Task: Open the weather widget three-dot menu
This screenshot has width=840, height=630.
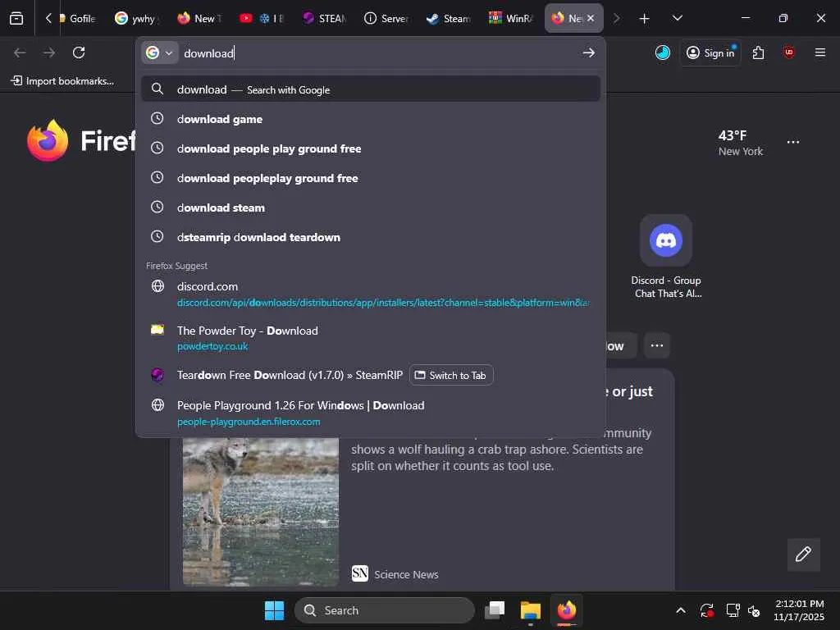Action: click(x=793, y=142)
